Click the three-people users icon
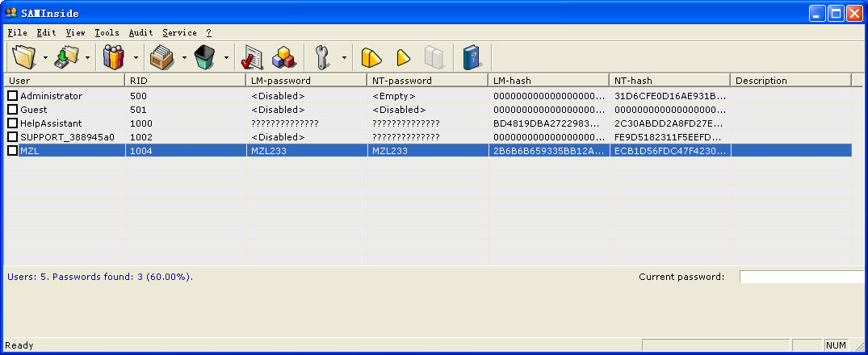The width and height of the screenshot is (868, 355). [x=114, y=56]
